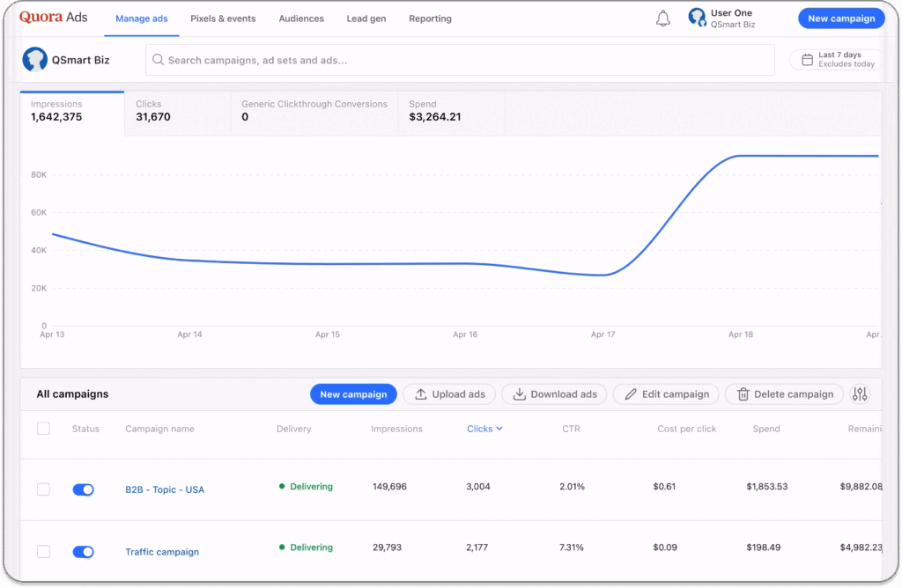Click the QSmart Biz account logo
902x588 pixels.
tap(35, 60)
